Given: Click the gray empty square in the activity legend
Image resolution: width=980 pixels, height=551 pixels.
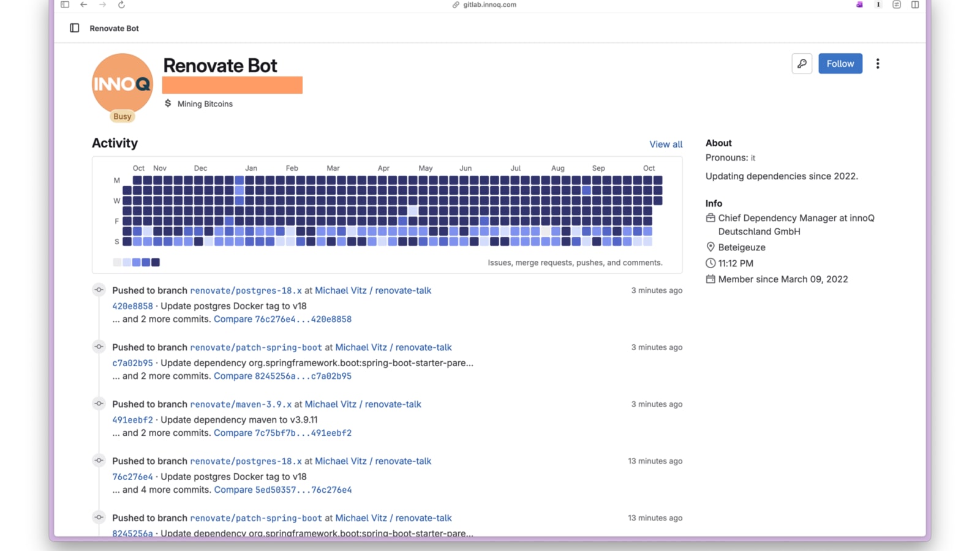Looking at the screenshot, I should tap(117, 263).
